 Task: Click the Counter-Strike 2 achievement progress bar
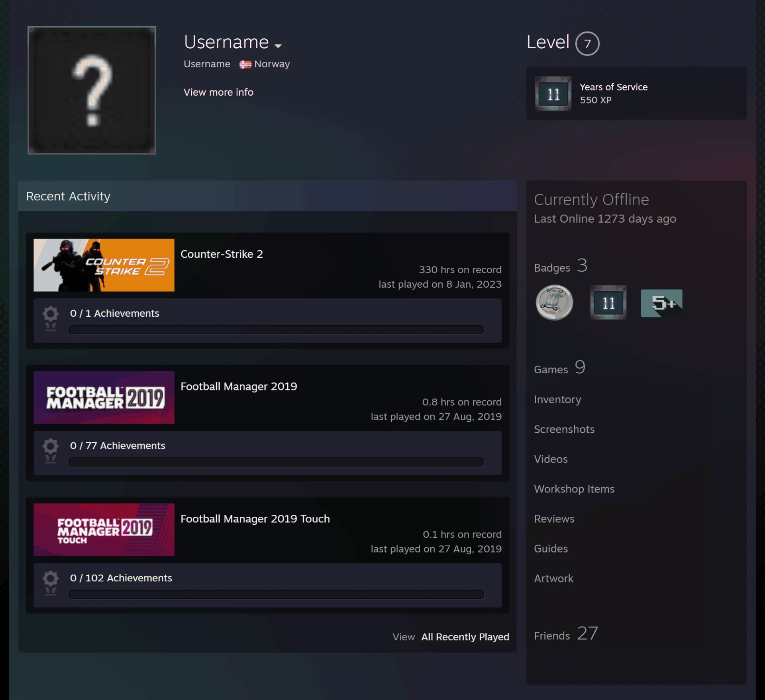click(x=277, y=329)
